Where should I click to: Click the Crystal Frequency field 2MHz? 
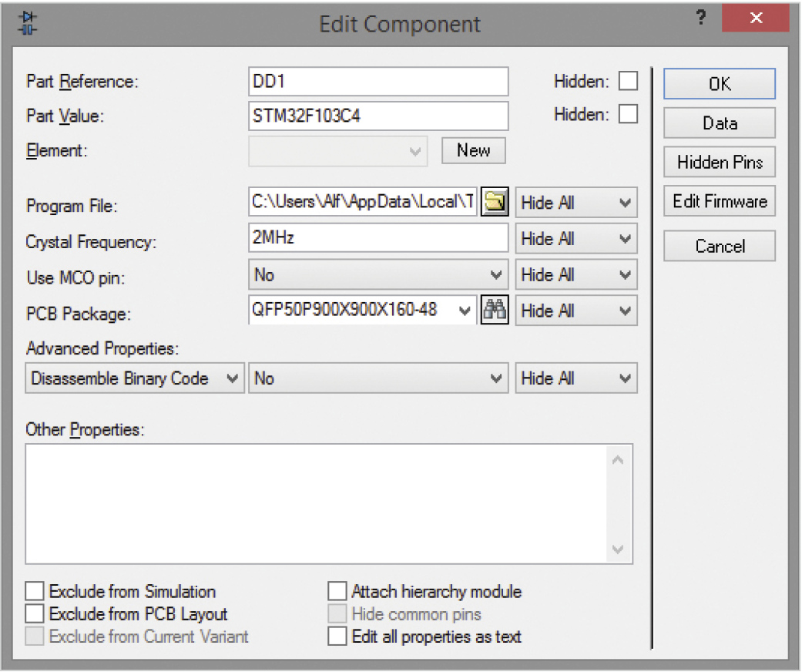point(378,238)
